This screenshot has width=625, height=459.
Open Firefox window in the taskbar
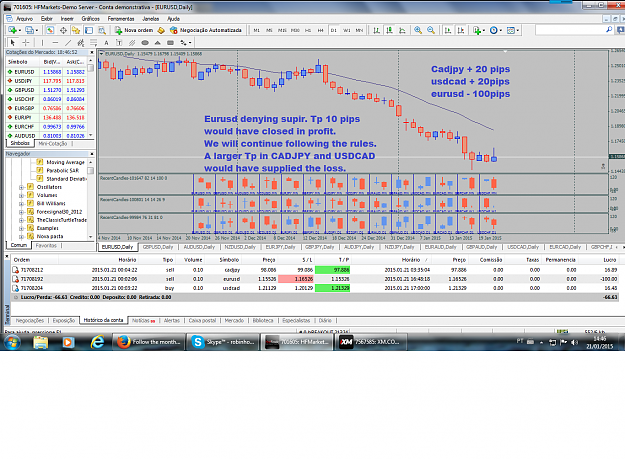pos(149,342)
